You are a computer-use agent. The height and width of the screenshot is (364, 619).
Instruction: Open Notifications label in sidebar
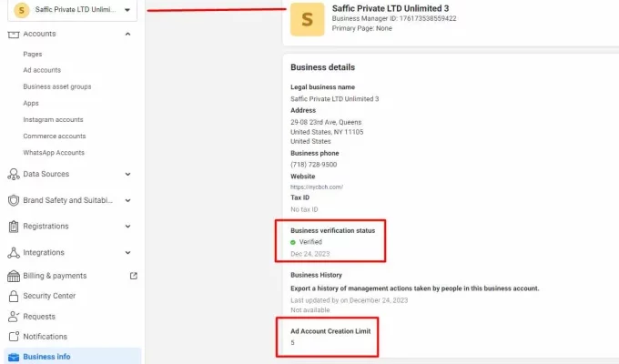point(45,337)
